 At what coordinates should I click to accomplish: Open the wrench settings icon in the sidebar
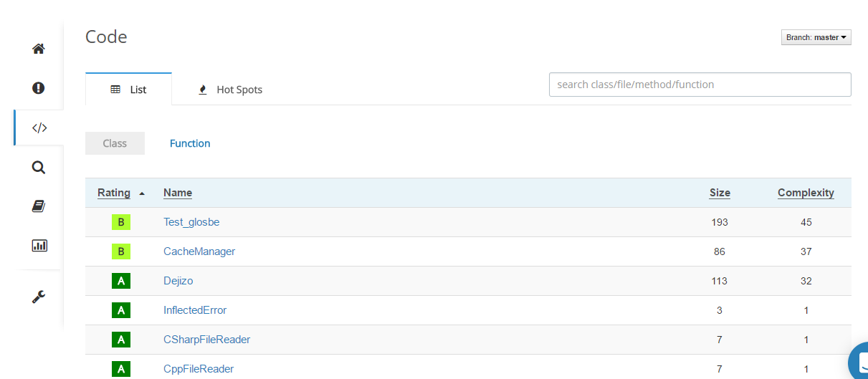(39, 297)
